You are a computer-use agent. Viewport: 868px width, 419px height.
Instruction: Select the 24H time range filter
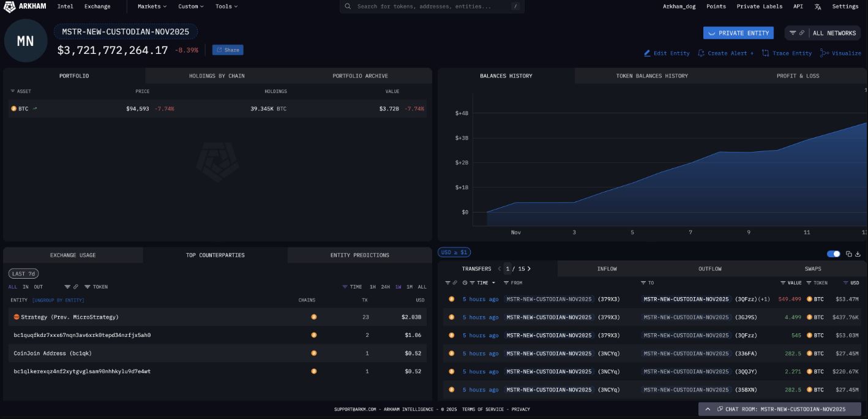[x=385, y=287]
